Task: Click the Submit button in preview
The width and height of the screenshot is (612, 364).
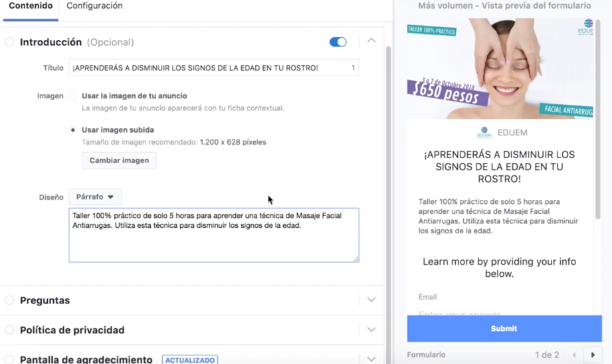Action: (x=504, y=329)
